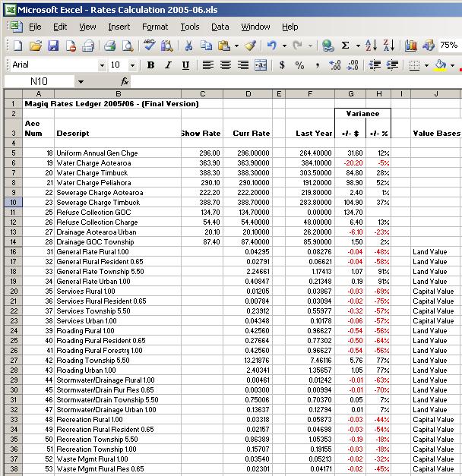Open the File menu
This screenshot has width=462, height=476.
pyautogui.click(x=35, y=27)
